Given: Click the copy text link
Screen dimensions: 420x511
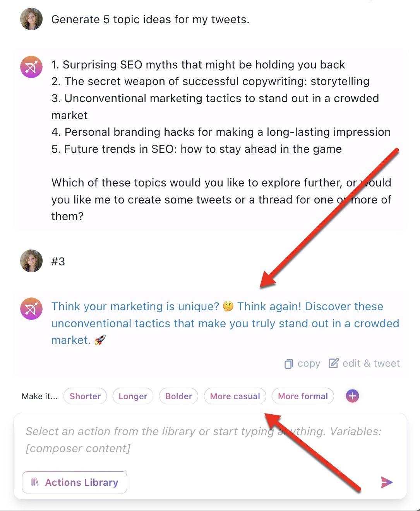Looking at the screenshot, I should tap(309, 364).
